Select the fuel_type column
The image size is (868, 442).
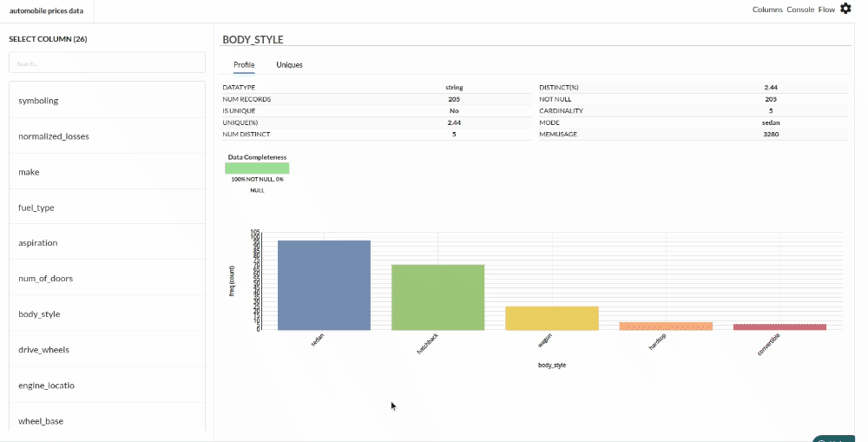107,208
